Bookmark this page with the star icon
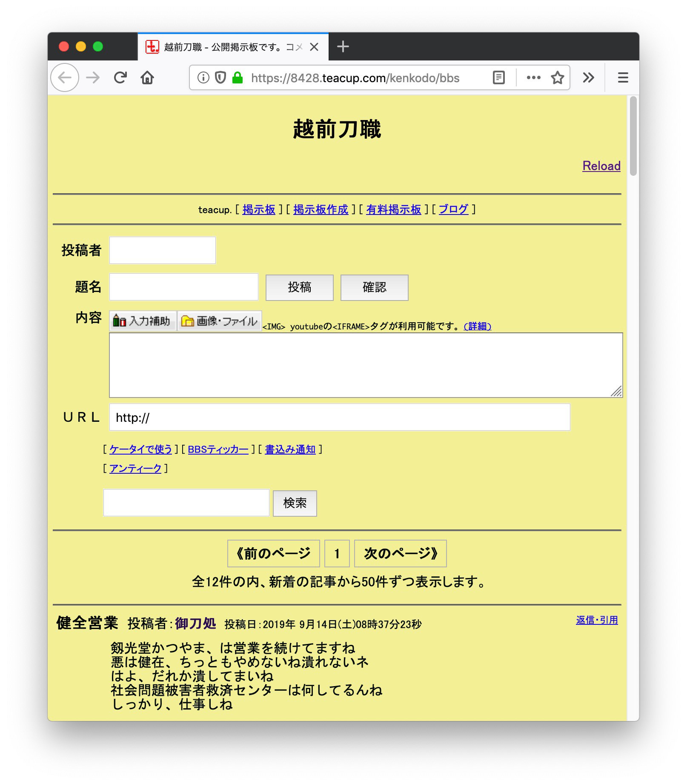687x784 pixels. [x=557, y=77]
